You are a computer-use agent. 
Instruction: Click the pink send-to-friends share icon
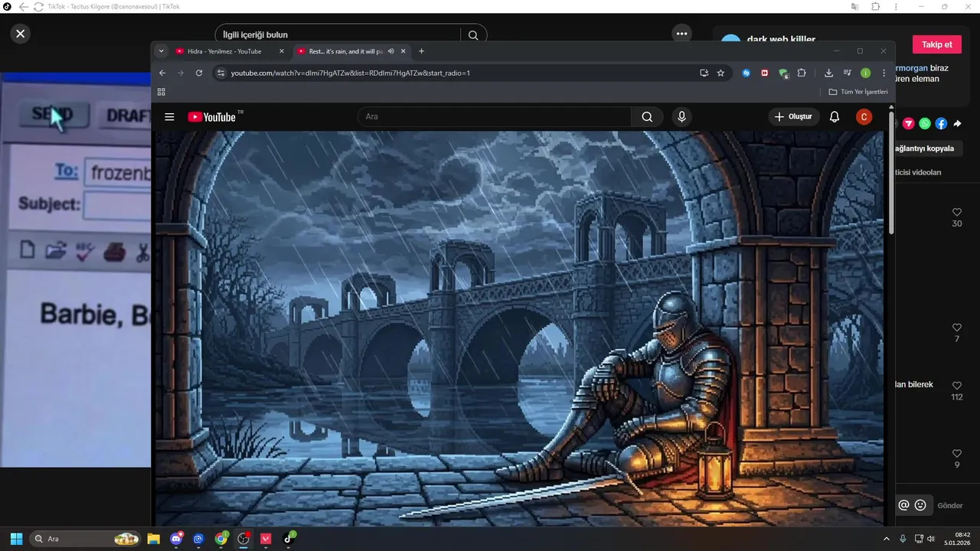(x=909, y=123)
